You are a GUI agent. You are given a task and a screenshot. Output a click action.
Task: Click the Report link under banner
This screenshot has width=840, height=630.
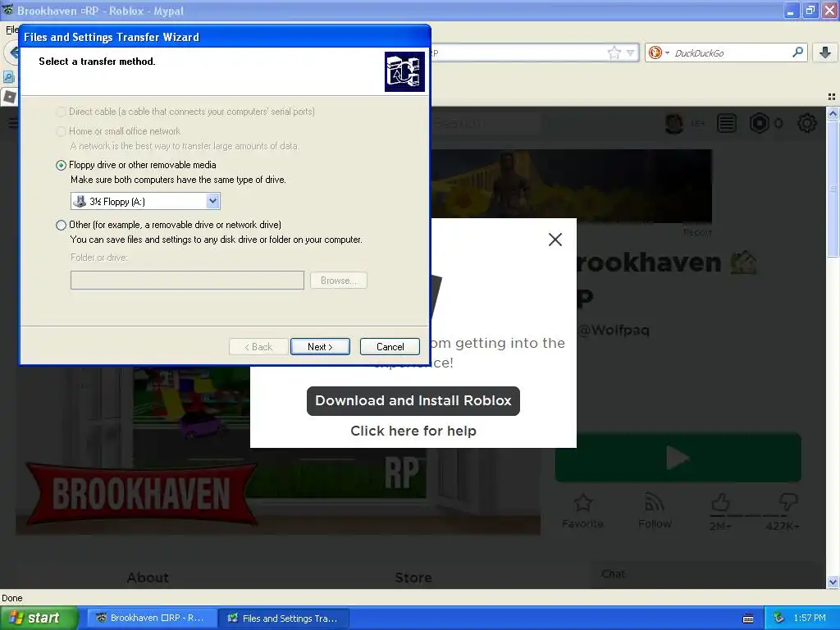[697, 232]
